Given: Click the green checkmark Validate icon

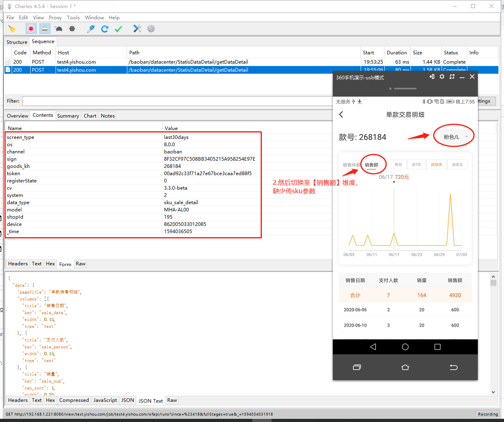Looking at the screenshot, I should click(x=118, y=29).
